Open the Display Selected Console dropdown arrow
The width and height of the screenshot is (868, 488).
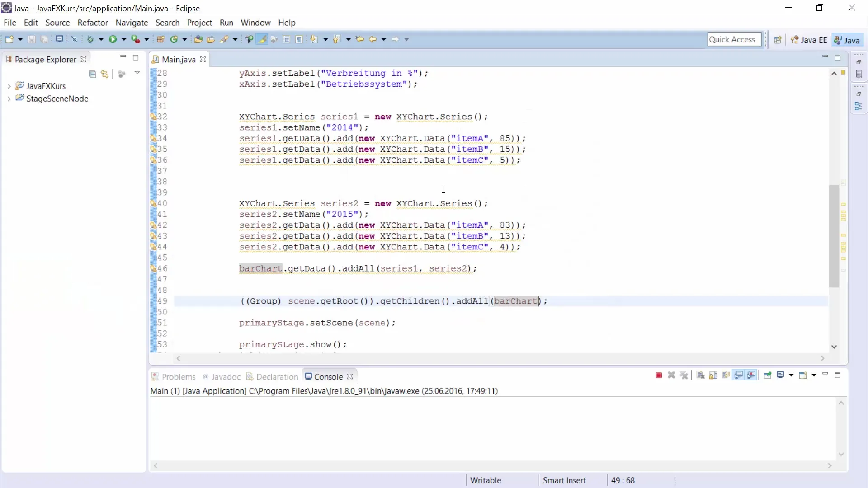(791, 375)
